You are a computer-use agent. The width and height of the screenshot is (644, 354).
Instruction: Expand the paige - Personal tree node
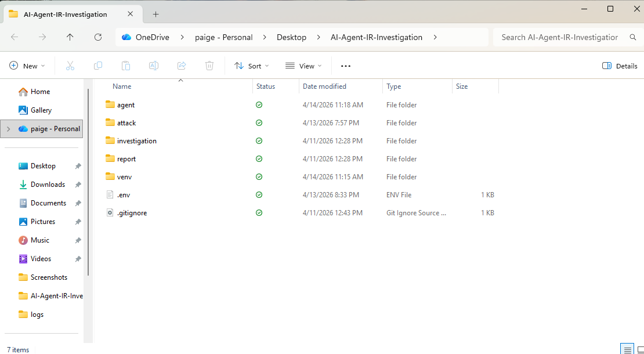[x=8, y=129]
